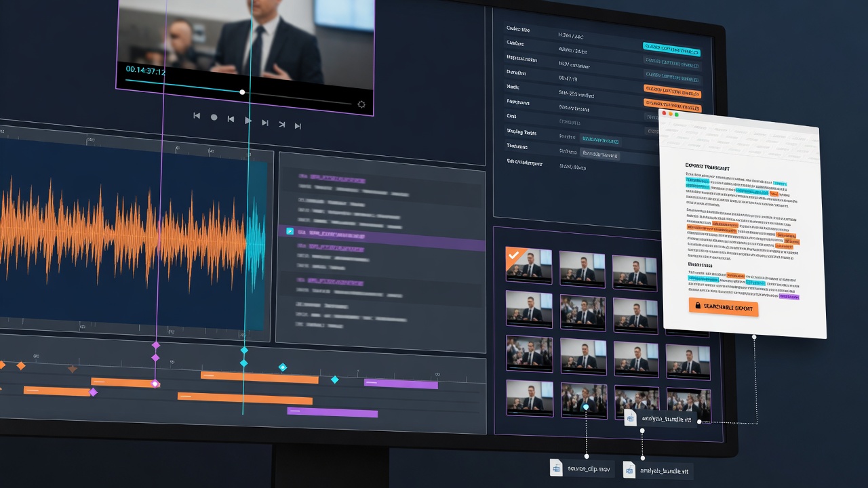
Task: Click the topmost purple diamond on the purple playhead line
Action: coord(155,346)
